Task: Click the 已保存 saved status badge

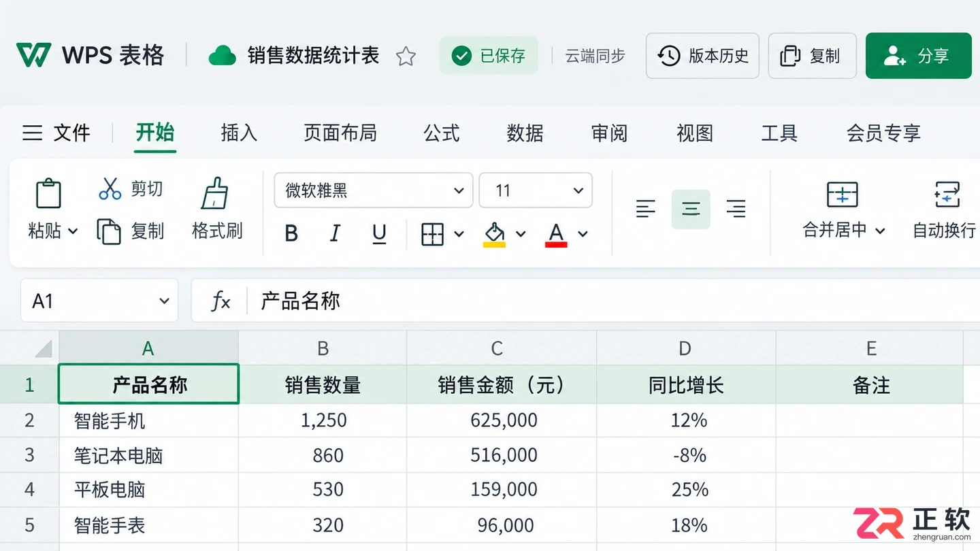Action: 489,55
